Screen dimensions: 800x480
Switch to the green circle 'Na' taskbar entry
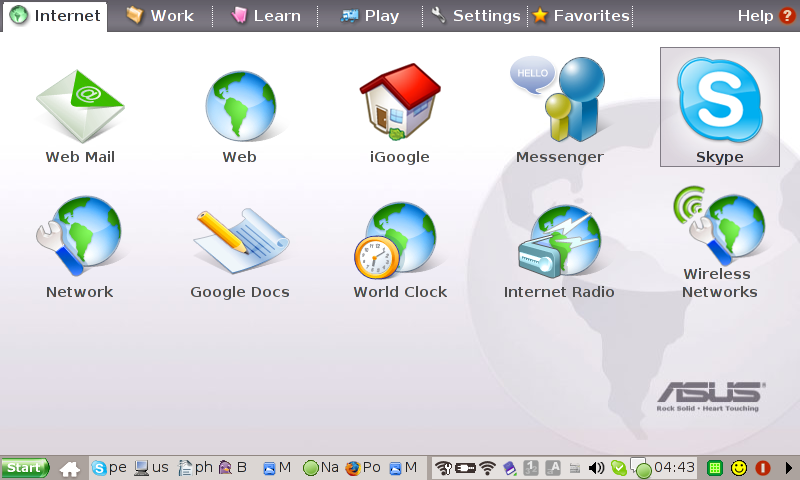tap(321, 468)
